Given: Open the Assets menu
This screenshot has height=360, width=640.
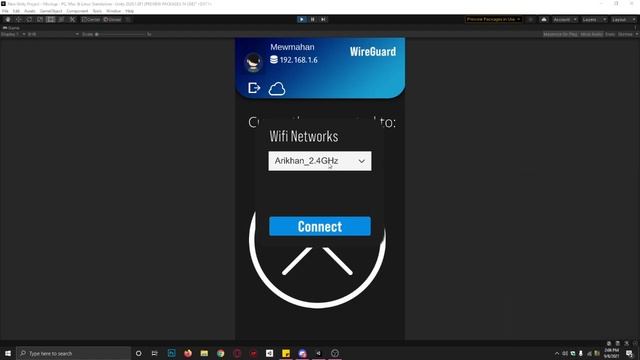Looking at the screenshot, I should click(30, 11).
